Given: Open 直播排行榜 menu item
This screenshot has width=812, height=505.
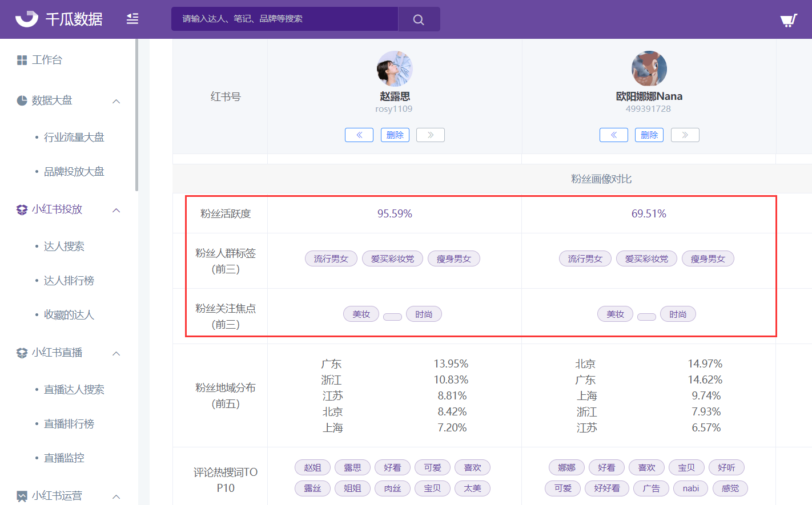Looking at the screenshot, I should [x=69, y=423].
